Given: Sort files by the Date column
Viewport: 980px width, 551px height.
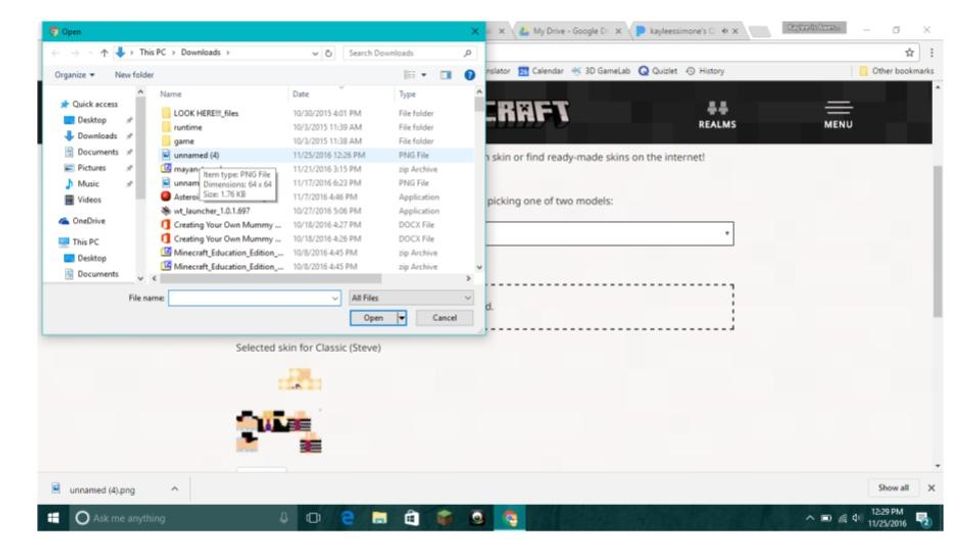Looking at the screenshot, I should 301,94.
